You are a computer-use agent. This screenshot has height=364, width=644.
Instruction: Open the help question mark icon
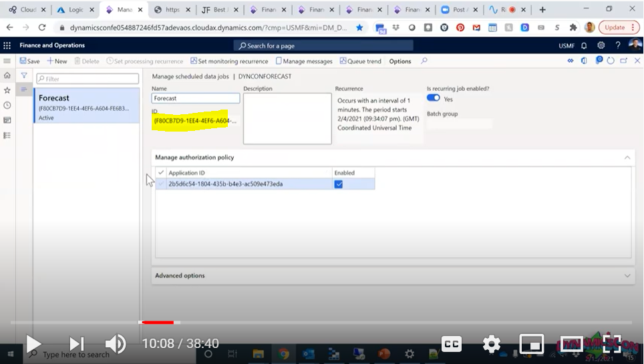[x=618, y=45]
